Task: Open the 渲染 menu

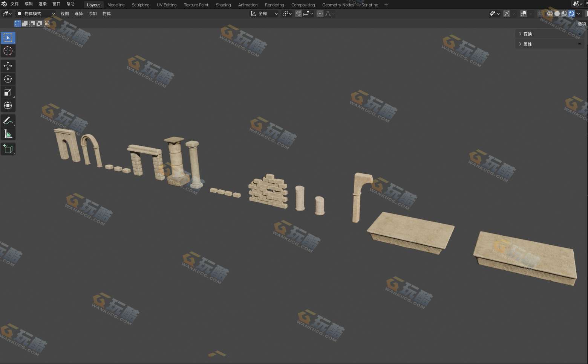Action: [43, 4]
